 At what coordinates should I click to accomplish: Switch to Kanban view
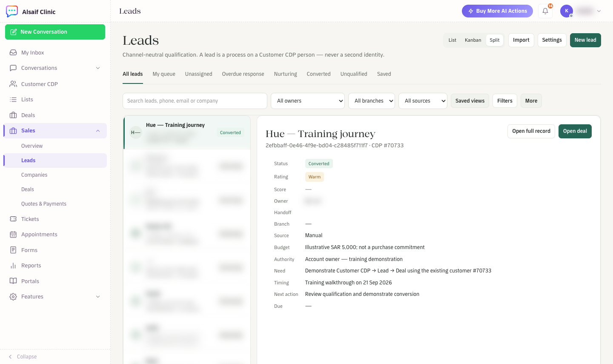coord(473,40)
